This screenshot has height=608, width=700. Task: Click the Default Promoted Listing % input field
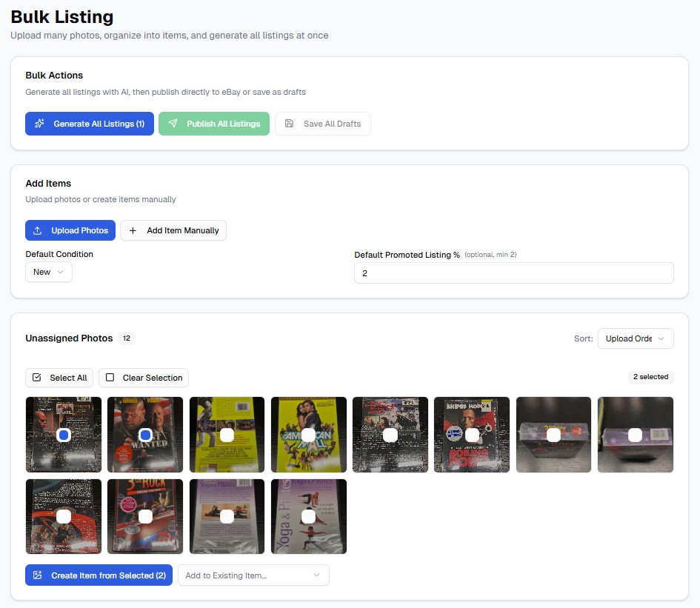(513, 273)
